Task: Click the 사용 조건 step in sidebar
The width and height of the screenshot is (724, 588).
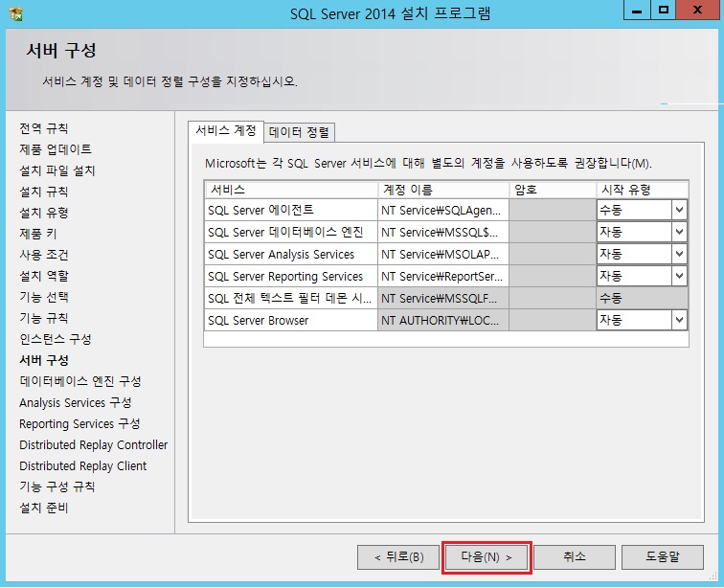Action: pos(44,255)
